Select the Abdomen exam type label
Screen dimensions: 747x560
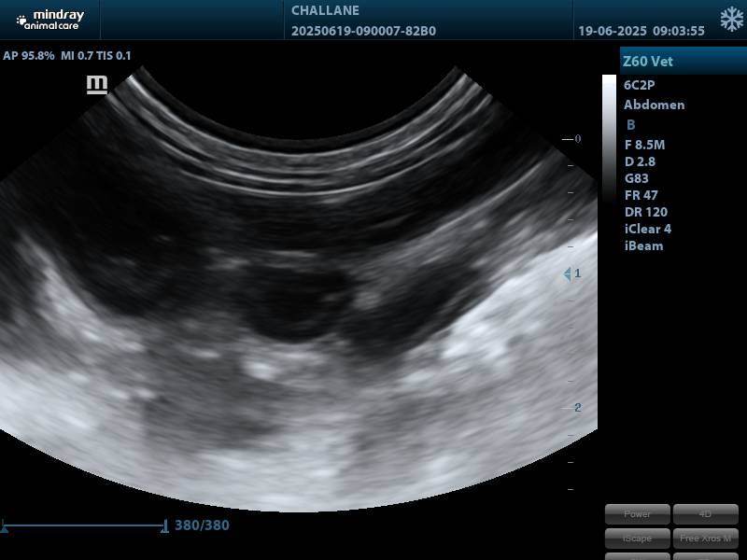click(x=655, y=105)
